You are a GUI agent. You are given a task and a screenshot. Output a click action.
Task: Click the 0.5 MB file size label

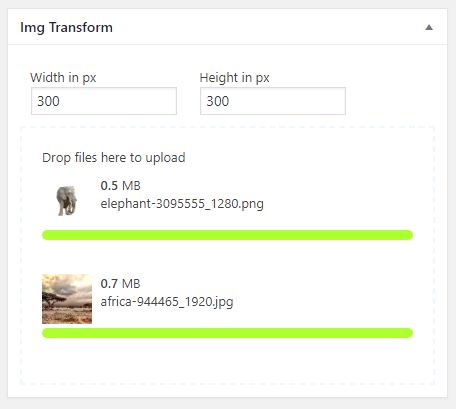pyautogui.click(x=120, y=186)
